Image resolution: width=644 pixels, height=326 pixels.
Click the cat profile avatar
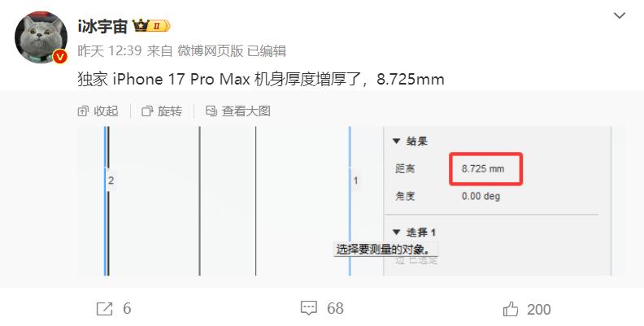tap(41, 37)
